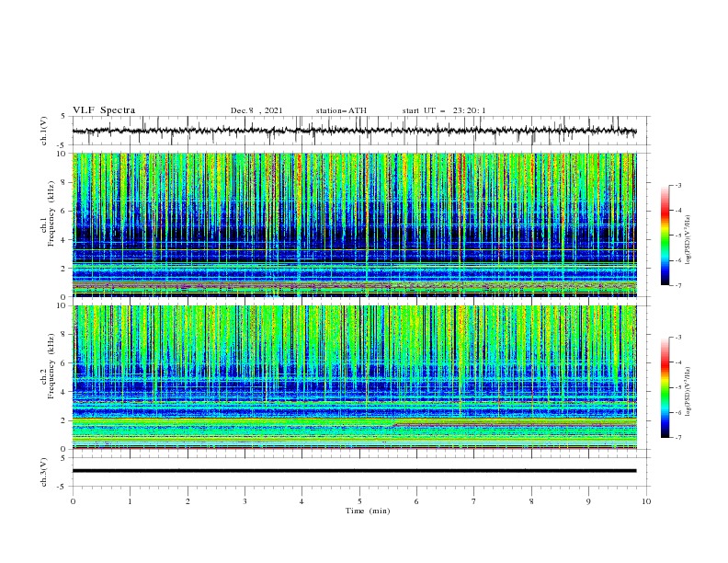Click the ch.1 black waveform trace
728x563 pixels.
click(354, 131)
